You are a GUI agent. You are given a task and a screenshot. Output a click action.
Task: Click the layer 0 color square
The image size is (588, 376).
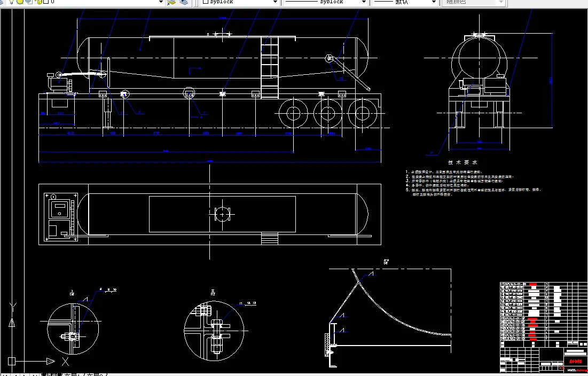[46, 2]
